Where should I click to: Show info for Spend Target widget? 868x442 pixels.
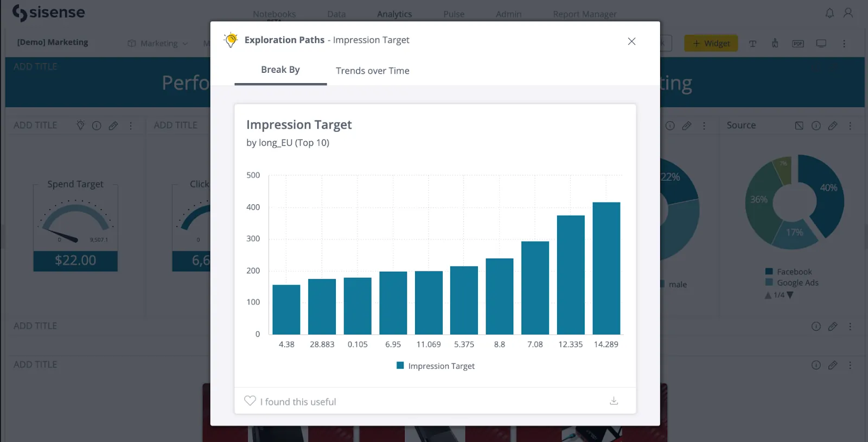click(x=97, y=125)
